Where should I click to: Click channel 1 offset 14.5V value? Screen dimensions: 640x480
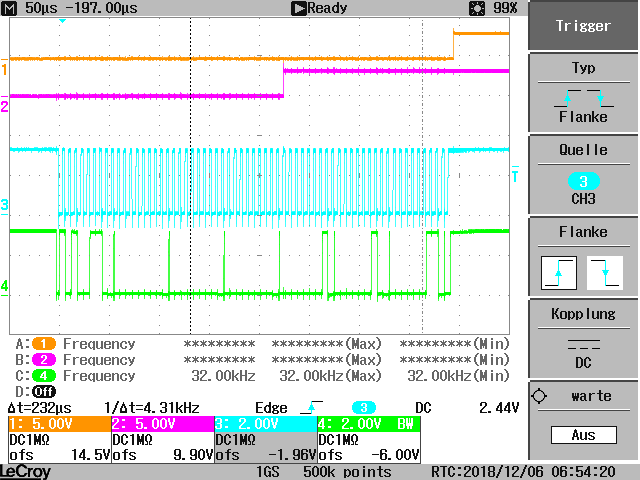click(x=91, y=455)
